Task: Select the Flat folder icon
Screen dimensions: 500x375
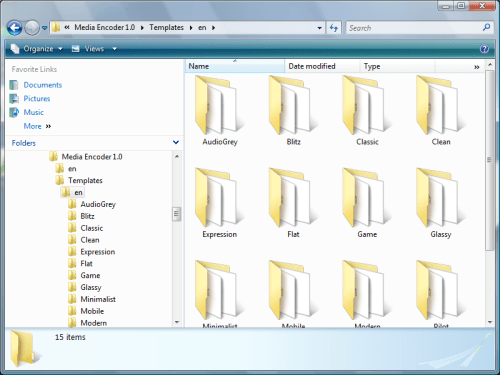Action: click(x=293, y=198)
